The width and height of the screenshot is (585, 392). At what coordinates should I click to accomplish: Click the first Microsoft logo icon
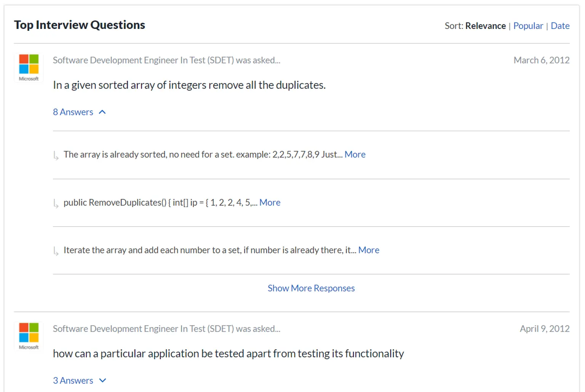click(x=29, y=68)
